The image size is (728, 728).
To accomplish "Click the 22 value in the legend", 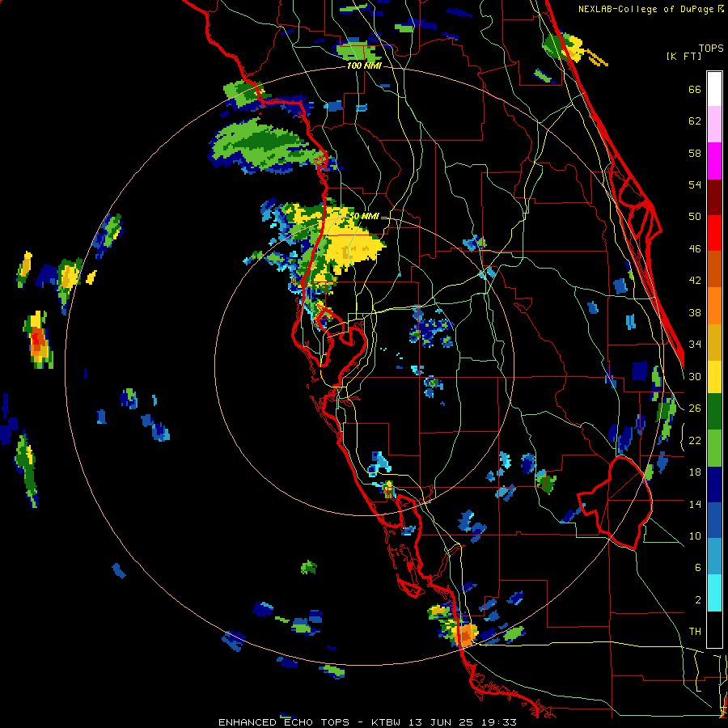I will click(x=695, y=440).
